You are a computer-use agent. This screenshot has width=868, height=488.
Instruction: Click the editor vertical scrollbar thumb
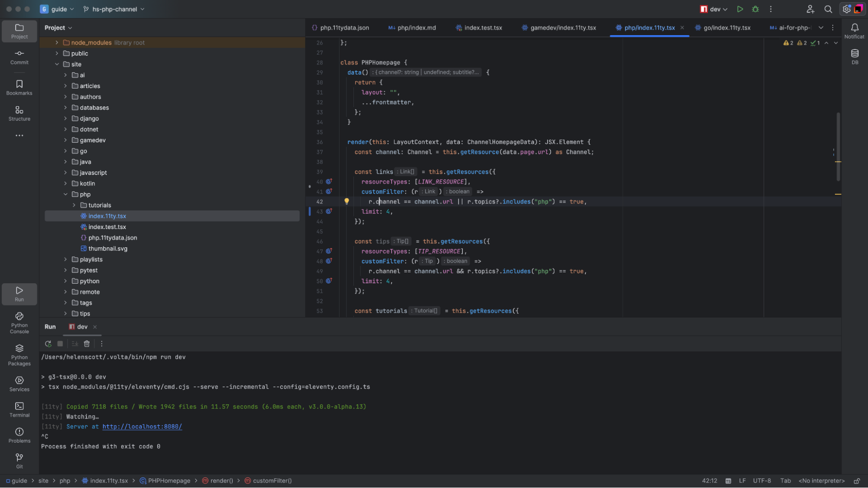coord(838,147)
